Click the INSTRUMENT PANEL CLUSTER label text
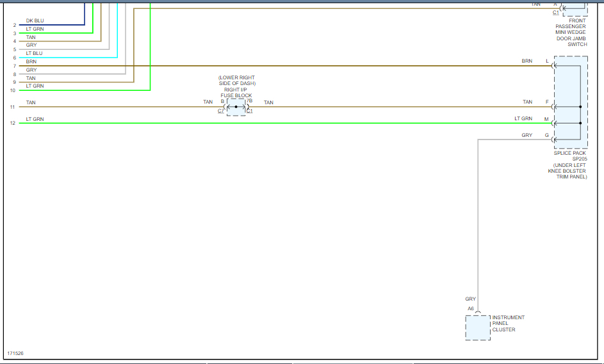 tap(509, 324)
